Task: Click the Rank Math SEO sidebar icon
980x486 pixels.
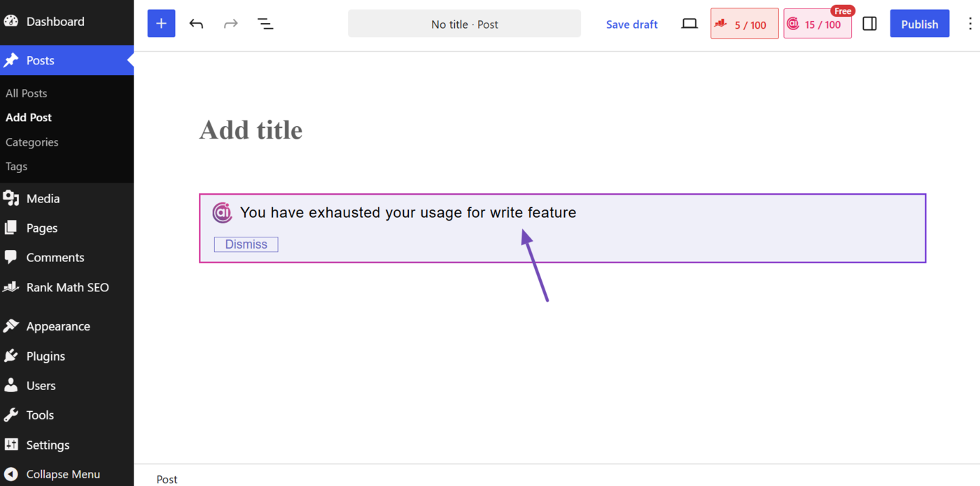Action: [11, 287]
